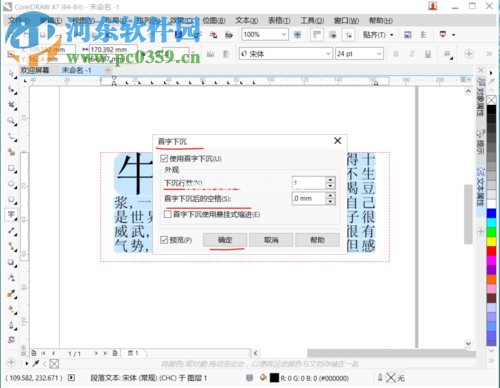Viewport: 500px width, 388px height.
Task: Open the 帮助 menu
Action: pos(381,21)
